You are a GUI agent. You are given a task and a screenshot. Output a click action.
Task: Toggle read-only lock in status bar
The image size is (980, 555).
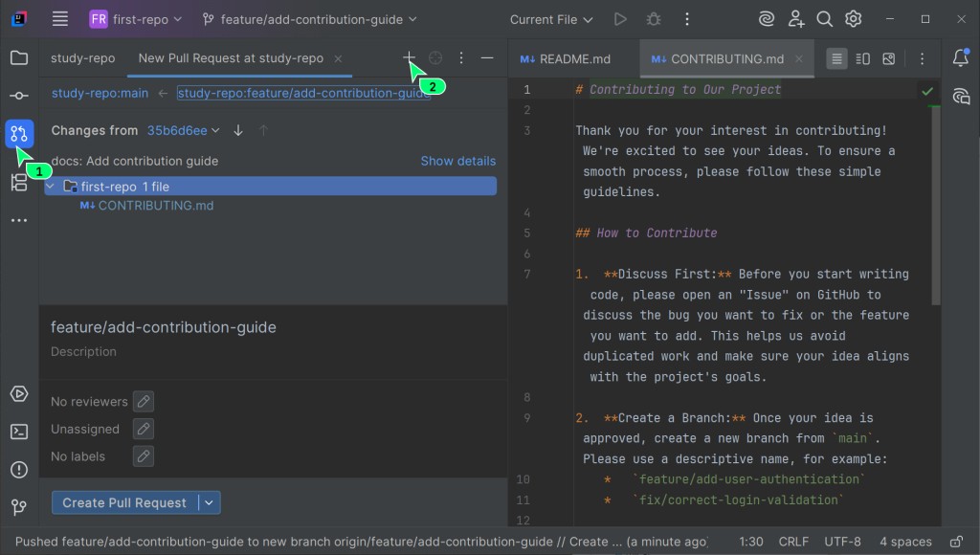pyautogui.click(x=956, y=542)
